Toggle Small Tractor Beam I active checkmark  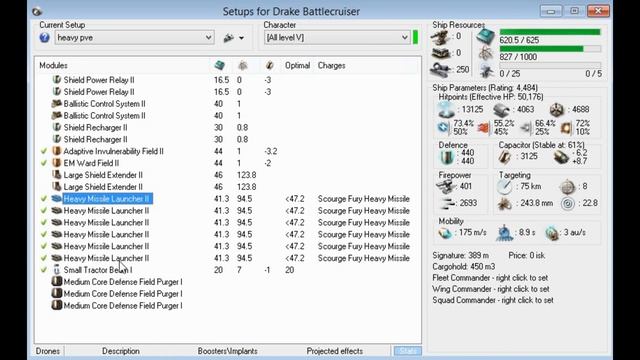pyautogui.click(x=44, y=269)
